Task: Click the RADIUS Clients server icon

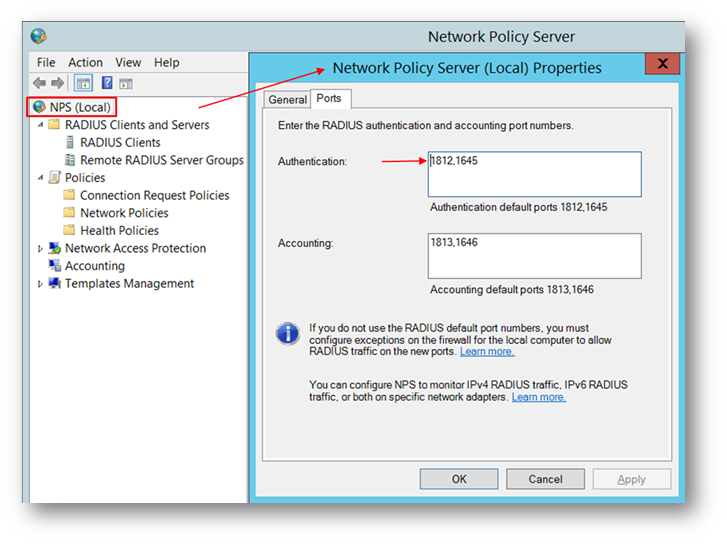Action: point(70,142)
